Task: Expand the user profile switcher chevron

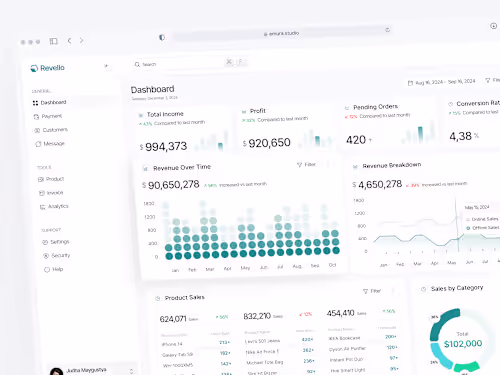Action: coord(132,371)
